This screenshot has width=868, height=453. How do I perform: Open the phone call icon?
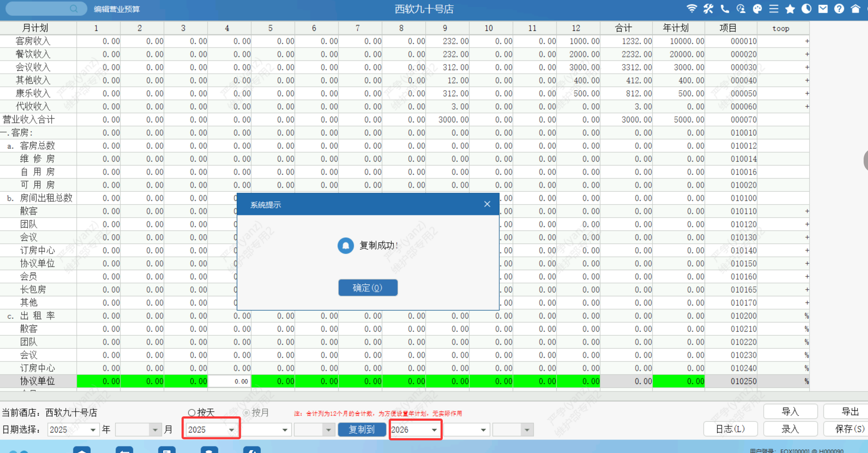(x=724, y=9)
